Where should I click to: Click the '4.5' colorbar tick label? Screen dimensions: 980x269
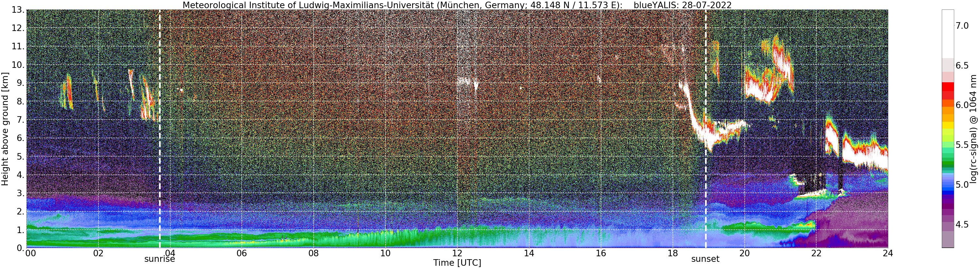click(x=962, y=225)
